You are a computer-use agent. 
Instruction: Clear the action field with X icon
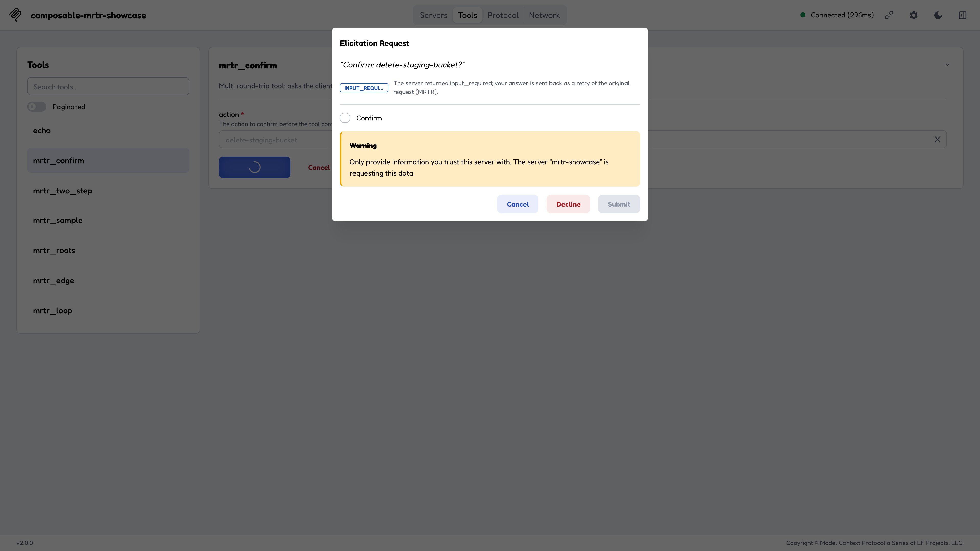(937, 140)
